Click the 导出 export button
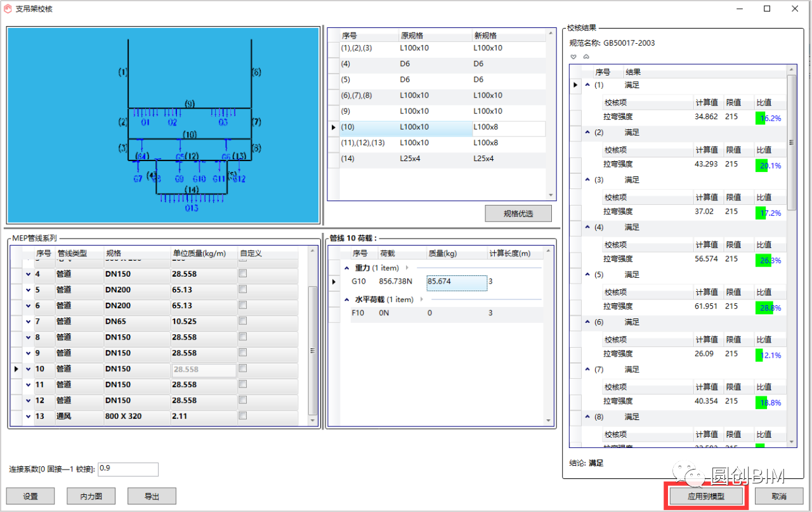The width and height of the screenshot is (812, 512). pos(152,496)
